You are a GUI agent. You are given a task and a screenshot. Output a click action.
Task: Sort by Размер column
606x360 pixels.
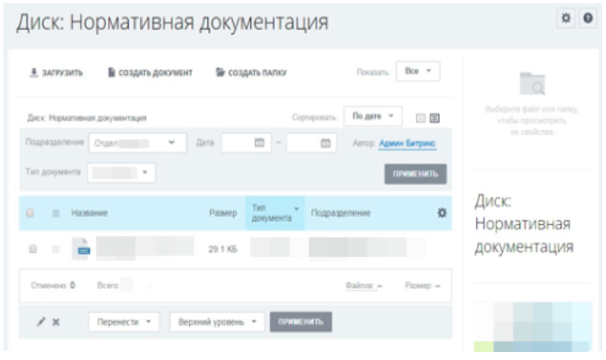223,213
